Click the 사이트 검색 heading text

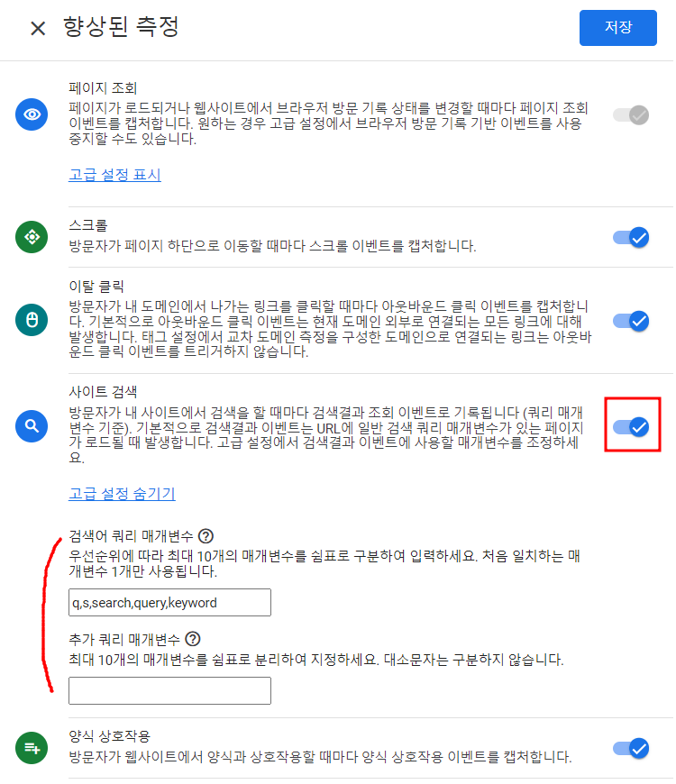pos(103,391)
